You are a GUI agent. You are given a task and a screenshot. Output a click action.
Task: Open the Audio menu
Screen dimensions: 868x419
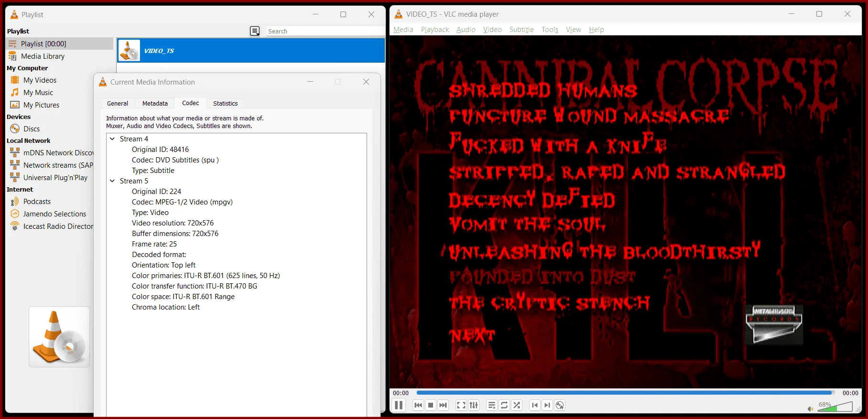[x=466, y=30]
